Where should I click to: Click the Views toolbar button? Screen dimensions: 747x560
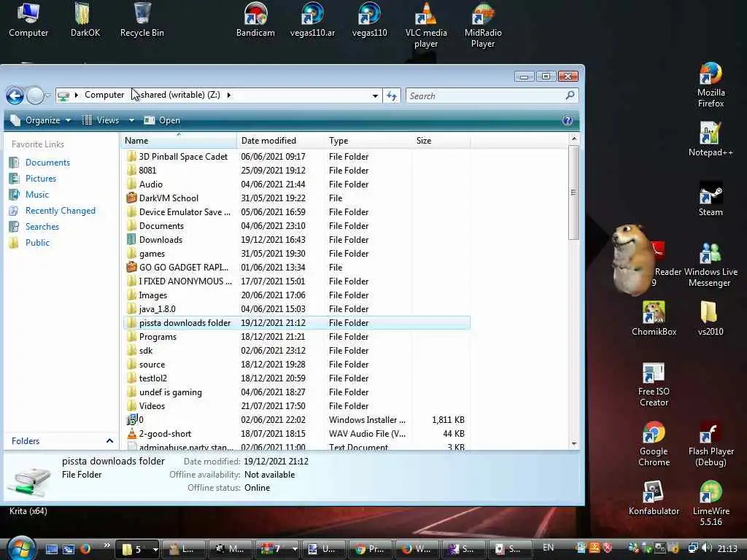(101, 120)
